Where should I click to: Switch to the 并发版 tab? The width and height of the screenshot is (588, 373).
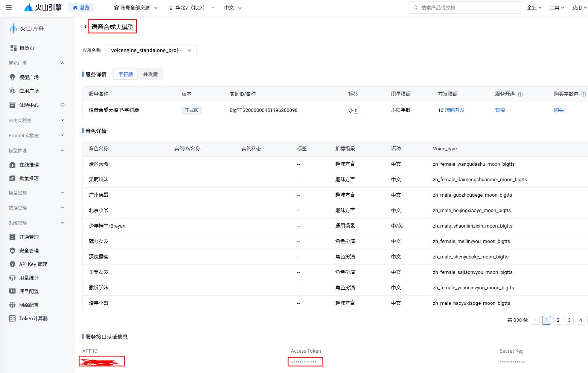coord(151,74)
